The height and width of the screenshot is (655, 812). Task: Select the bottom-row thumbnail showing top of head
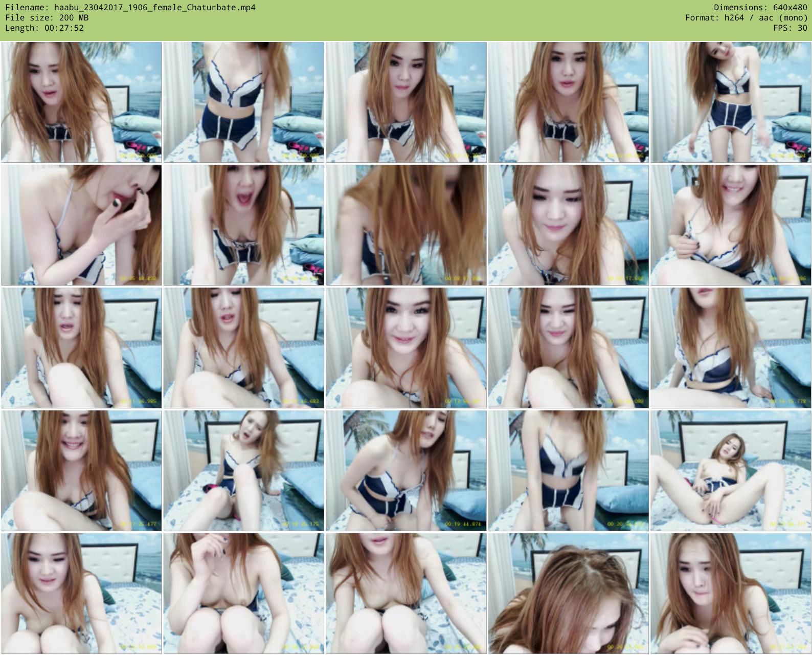[569, 594]
